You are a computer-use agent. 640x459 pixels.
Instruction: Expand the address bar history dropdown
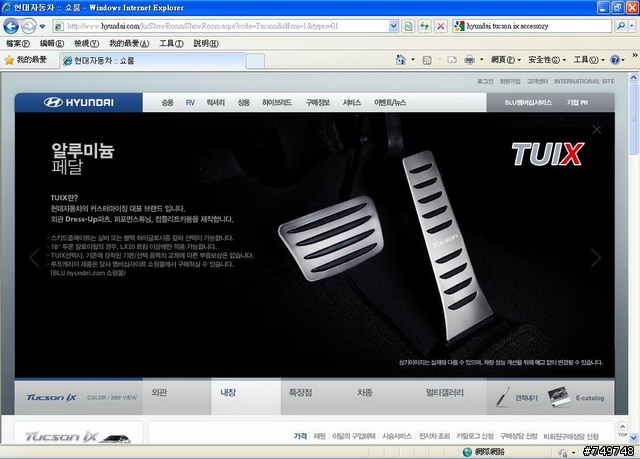(393, 26)
